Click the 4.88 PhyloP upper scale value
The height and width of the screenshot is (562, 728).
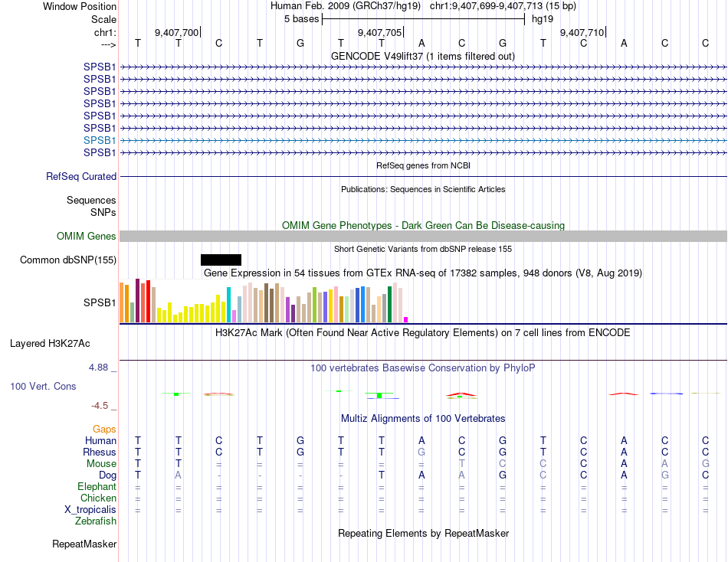[98, 367]
